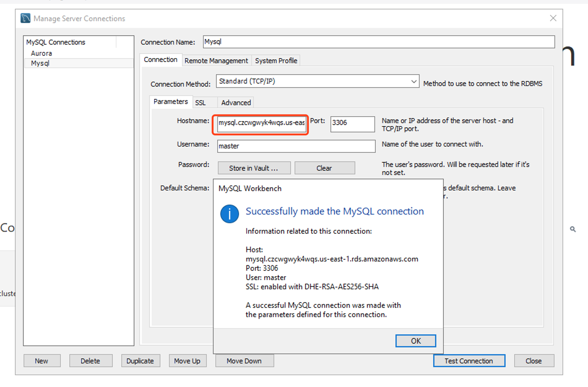This screenshot has width=588, height=387.
Task: Click Store in Vault button
Action: (254, 168)
